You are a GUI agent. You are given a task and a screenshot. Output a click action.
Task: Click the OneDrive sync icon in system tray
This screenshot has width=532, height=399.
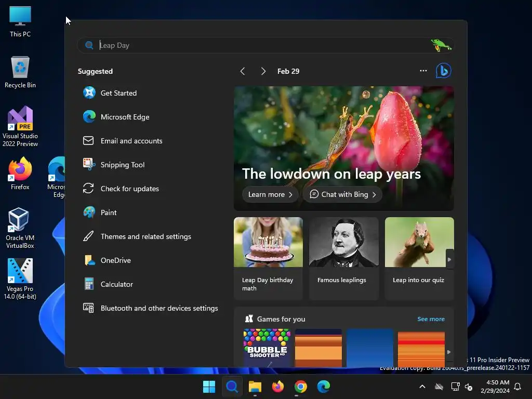click(x=439, y=387)
